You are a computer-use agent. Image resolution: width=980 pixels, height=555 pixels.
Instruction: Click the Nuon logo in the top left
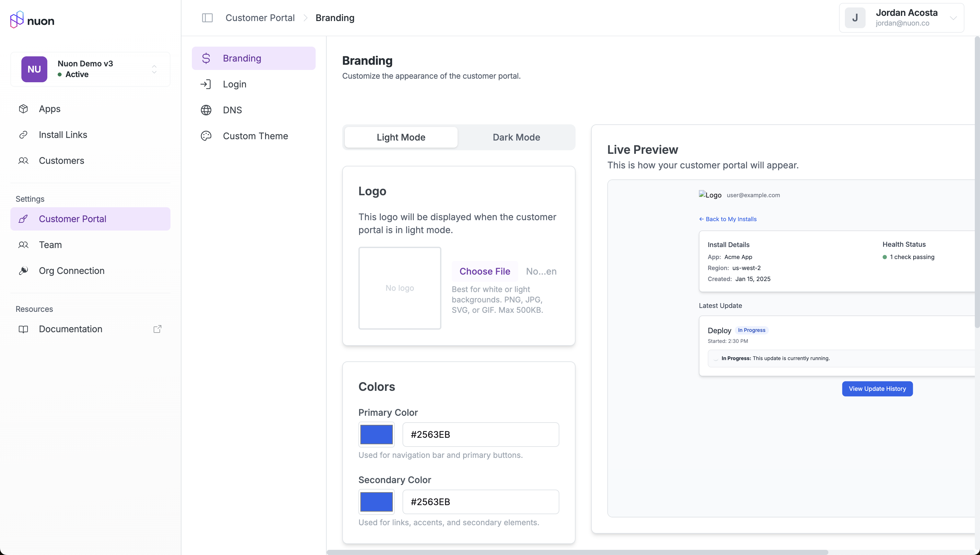click(32, 19)
